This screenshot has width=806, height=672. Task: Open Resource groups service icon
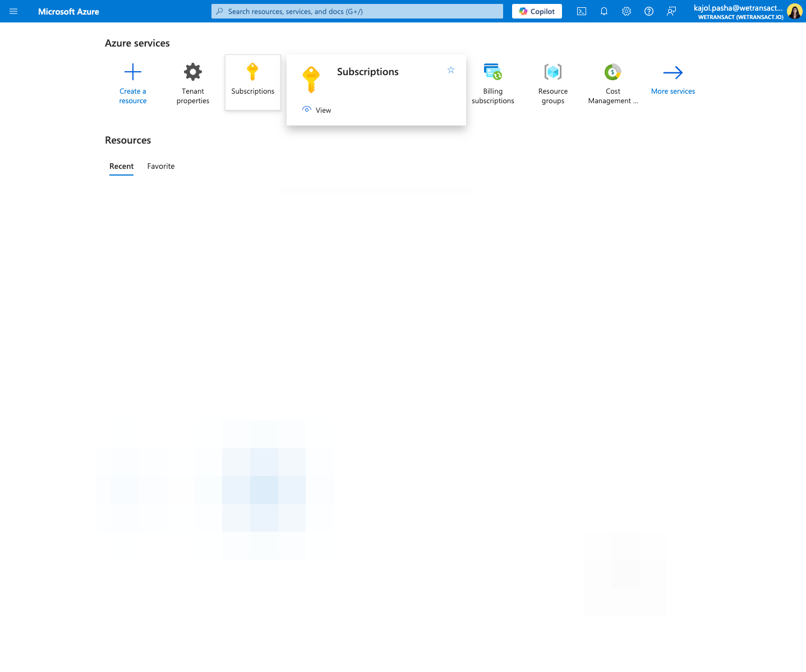coord(553,72)
